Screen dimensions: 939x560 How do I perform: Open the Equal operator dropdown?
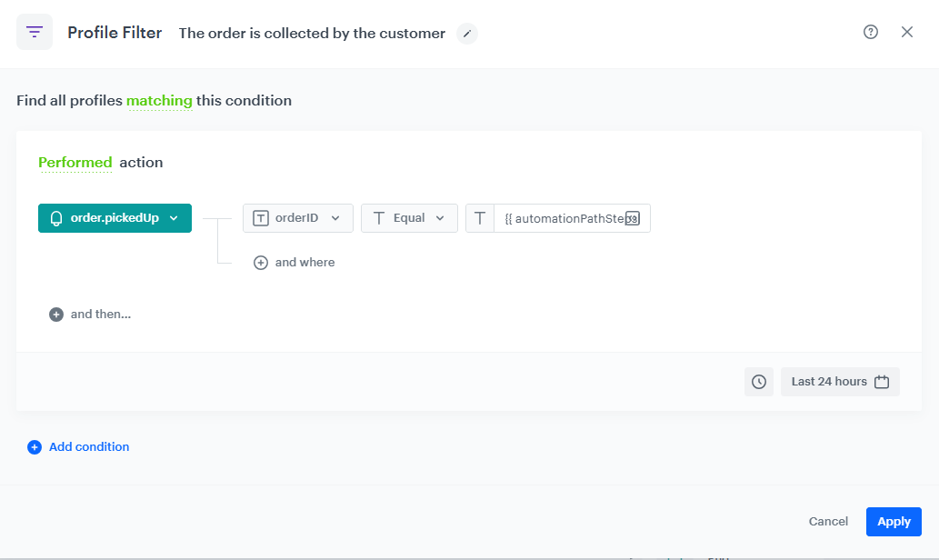(440, 217)
